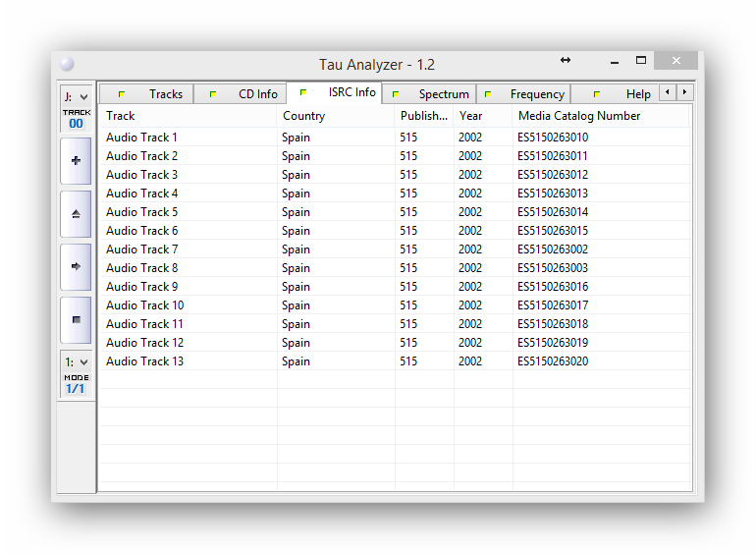Click the right arrow icon button
Screen dimensions: 756x554
point(76,266)
